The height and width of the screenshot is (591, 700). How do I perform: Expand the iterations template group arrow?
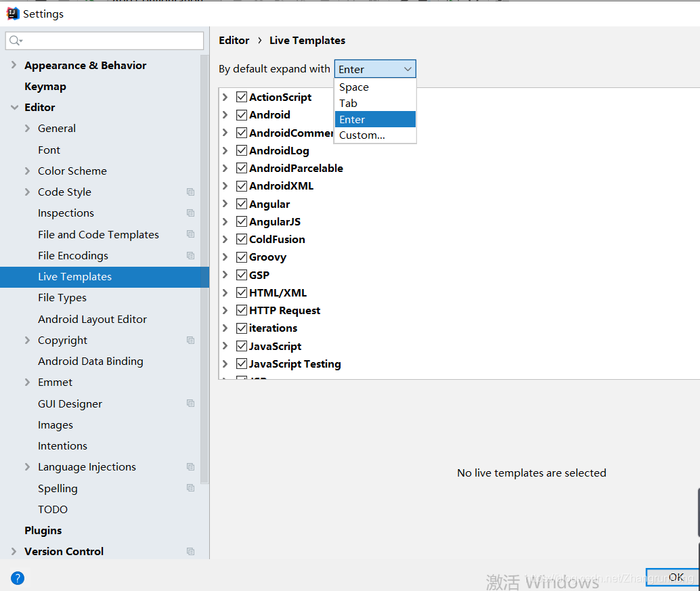(225, 328)
